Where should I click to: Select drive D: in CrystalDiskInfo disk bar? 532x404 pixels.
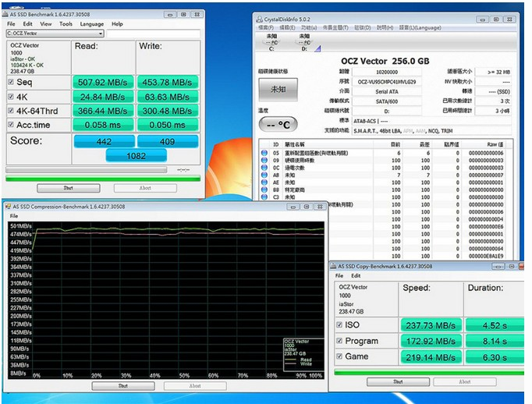pos(304,42)
